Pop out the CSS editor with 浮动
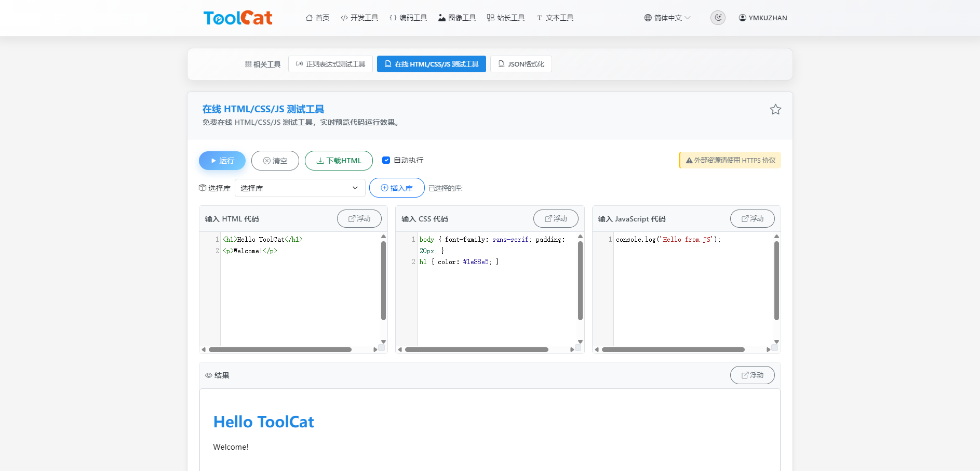 (x=556, y=218)
